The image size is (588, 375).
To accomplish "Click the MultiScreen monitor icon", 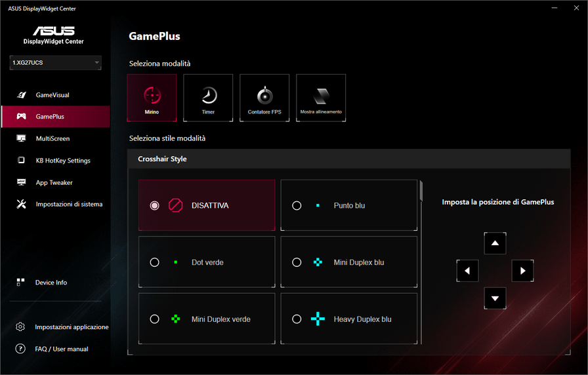I will pyautogui.click(x=22, y=138).
